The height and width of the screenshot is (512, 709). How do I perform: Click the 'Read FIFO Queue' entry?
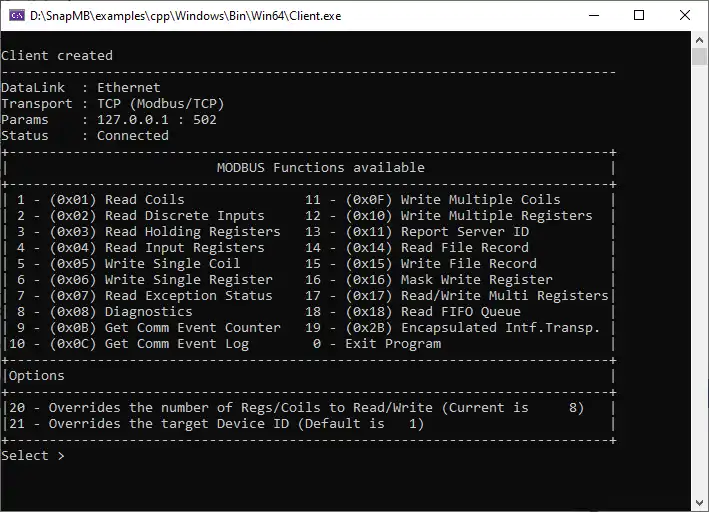tap(460, 312)
